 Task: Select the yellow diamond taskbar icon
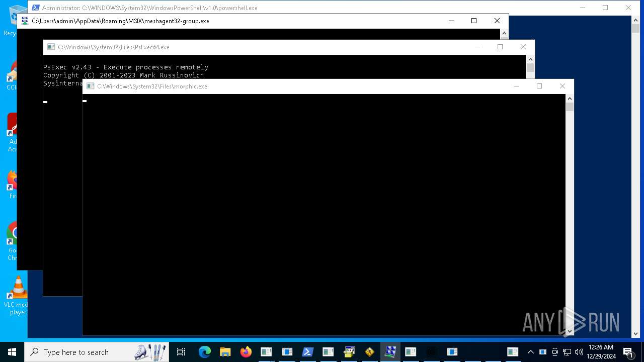pos(369,352)
